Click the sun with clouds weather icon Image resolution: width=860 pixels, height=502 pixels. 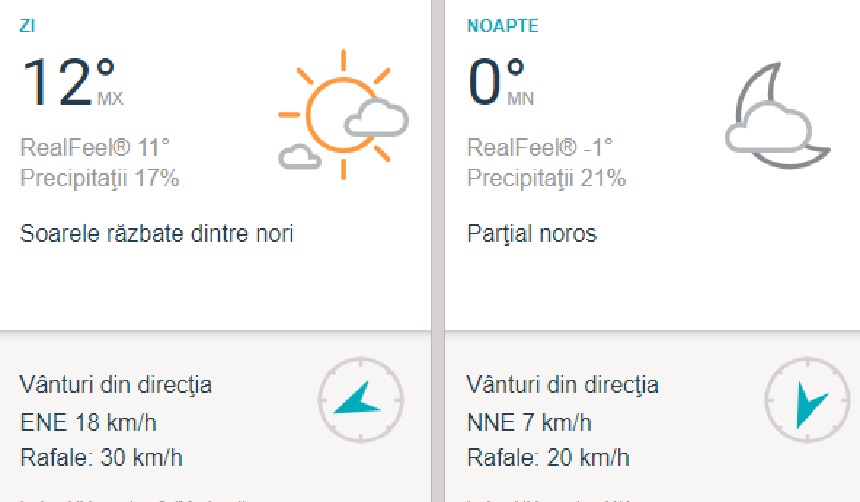(x=343, y=115)
